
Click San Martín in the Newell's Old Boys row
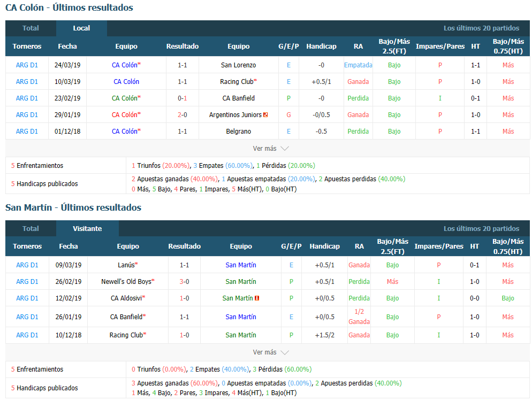click(241, 282)
